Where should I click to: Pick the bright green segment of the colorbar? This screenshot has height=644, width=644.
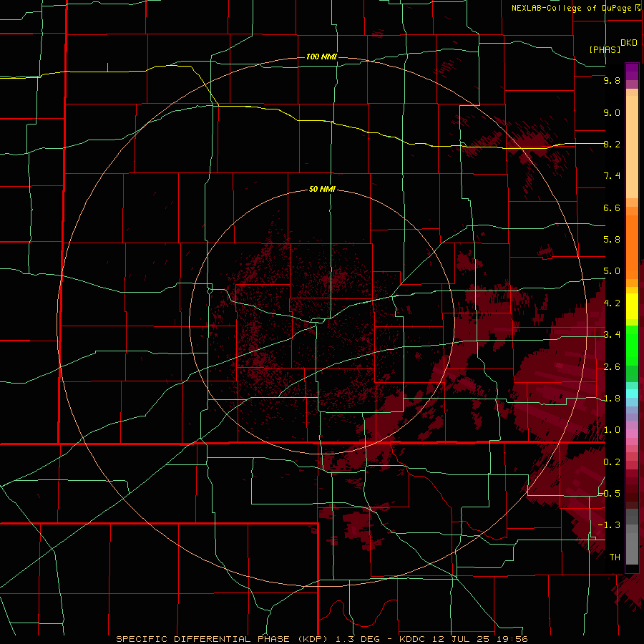tap(632, 347)
